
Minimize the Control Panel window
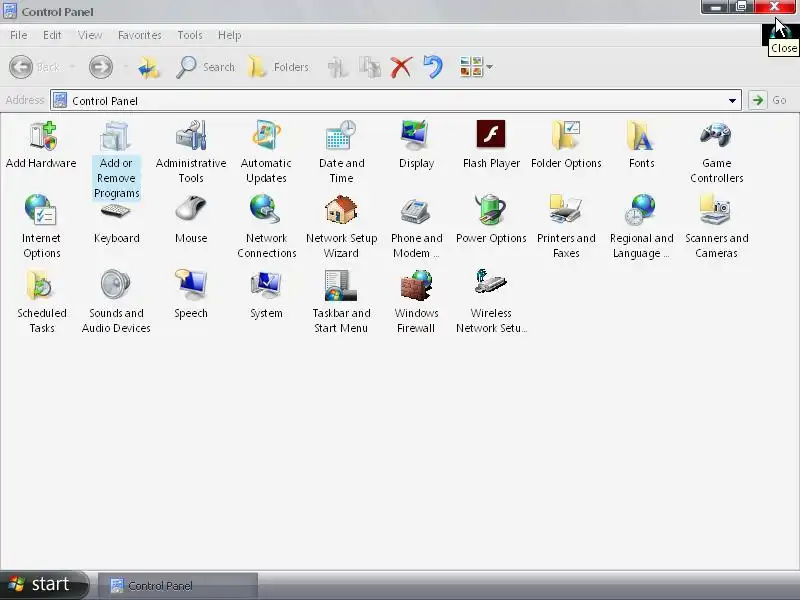716,7
